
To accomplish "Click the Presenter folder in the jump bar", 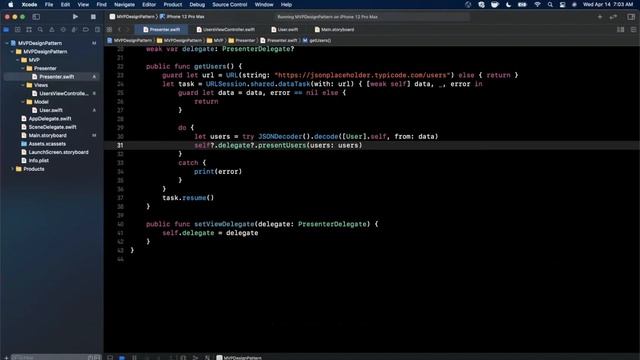I will tap(242, 40).
